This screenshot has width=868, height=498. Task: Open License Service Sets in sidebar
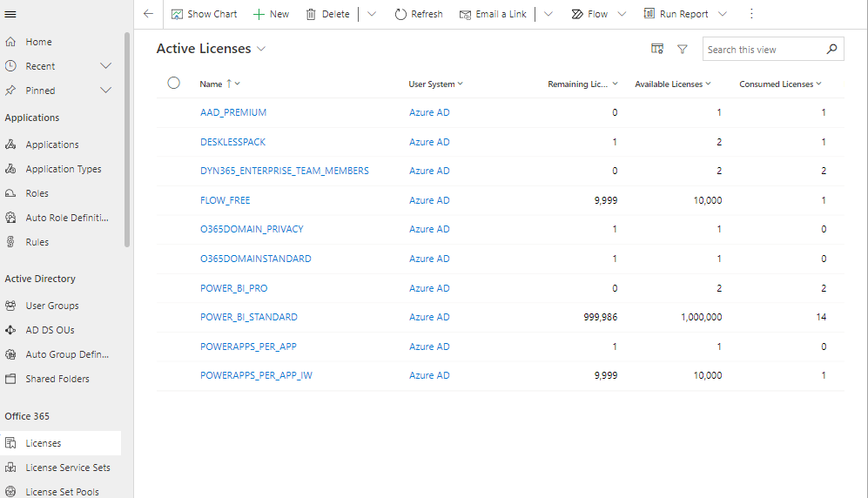(68, 468)
